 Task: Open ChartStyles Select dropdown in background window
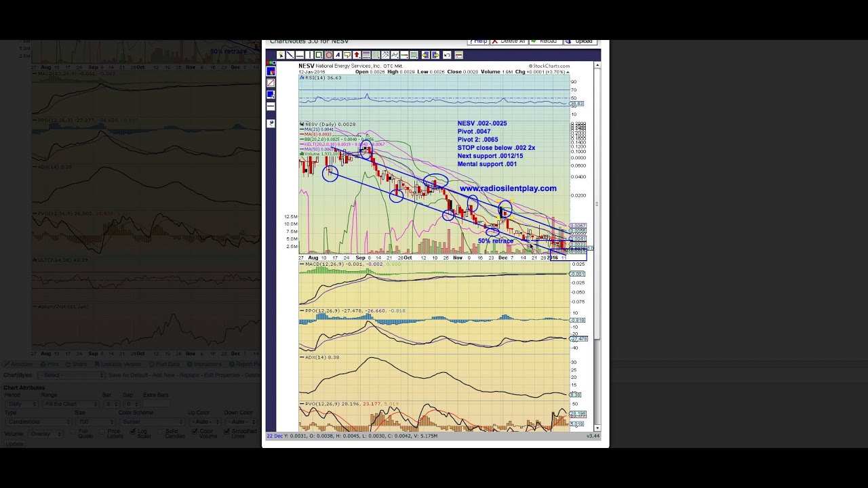71,375
